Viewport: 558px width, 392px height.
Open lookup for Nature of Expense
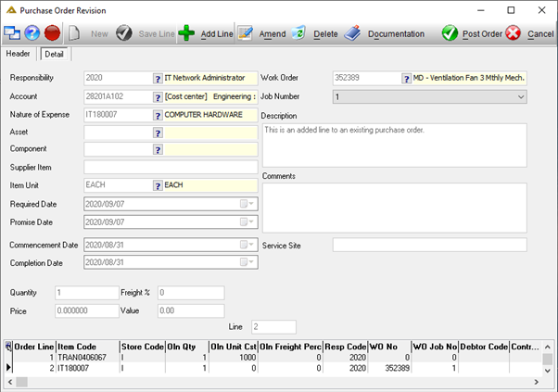[158, 115]
